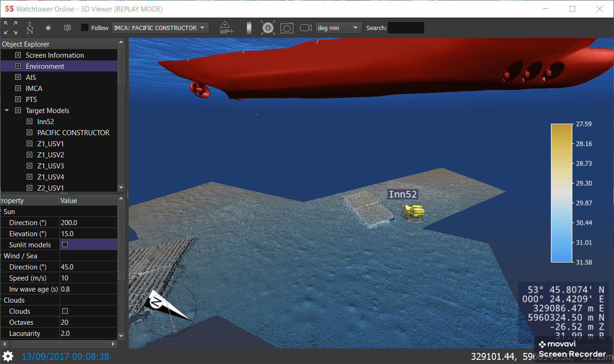The width and height of the screenshot is (614, 364).
Task: Select Screen Information in Object Explorer
Action: [55, 55]
